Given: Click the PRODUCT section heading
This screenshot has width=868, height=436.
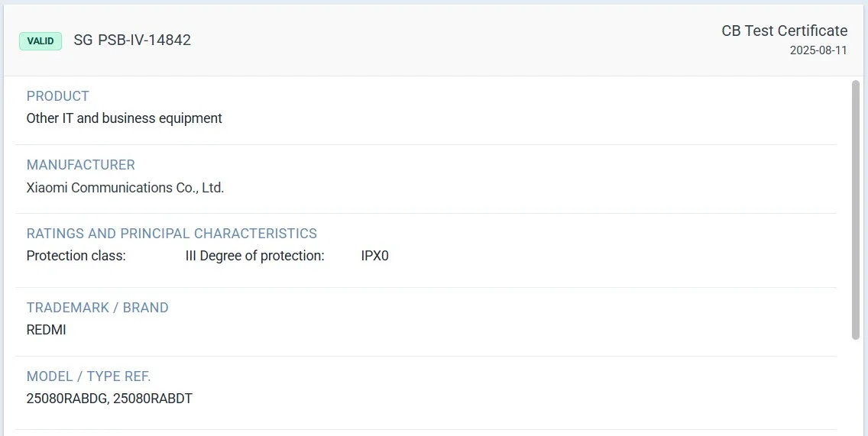Looking at the screenshot, I should tap(58, 96).
